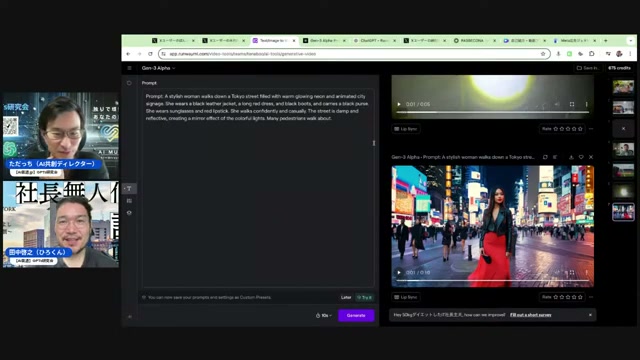Open Tokyo video's three-dot player menu
Screen dimensions: 640x360
(586, 273)
